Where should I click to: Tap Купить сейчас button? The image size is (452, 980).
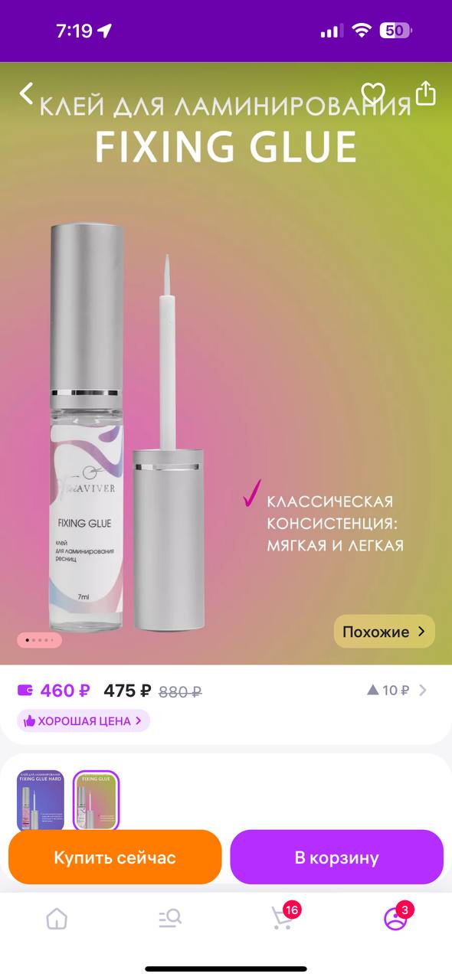pyautogui.click(x=115, y=857)
